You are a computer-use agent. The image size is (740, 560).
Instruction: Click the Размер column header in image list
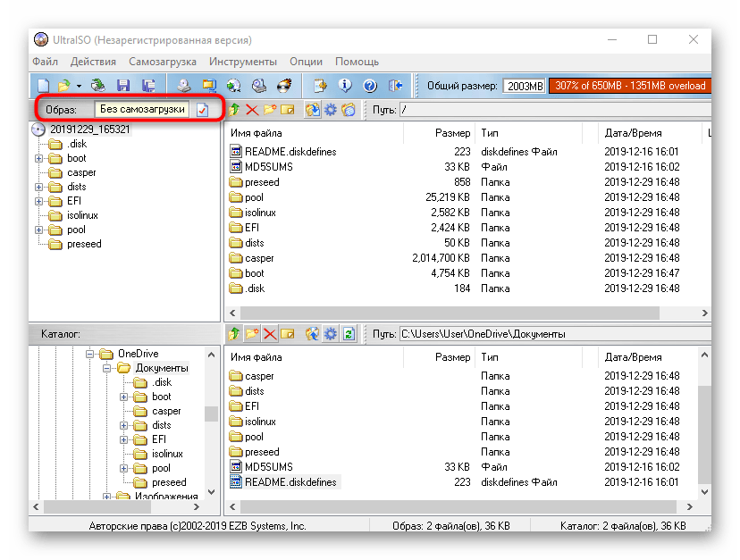pyautogui.click(x=452, y=132)
